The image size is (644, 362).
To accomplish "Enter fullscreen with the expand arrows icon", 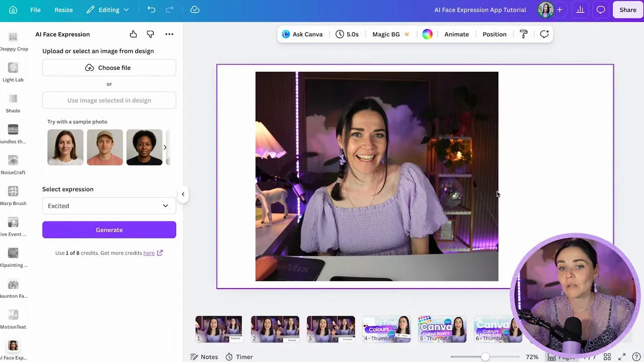I will click(x=623, y=357).
